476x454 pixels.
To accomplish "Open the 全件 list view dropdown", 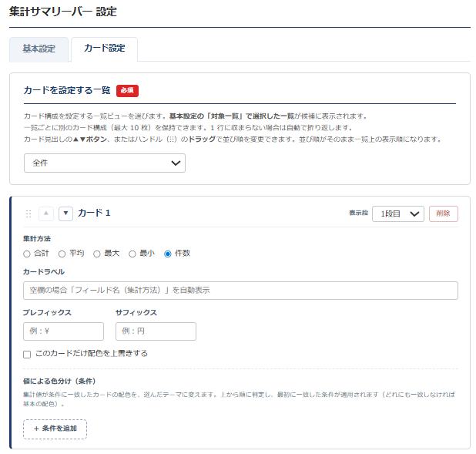I will click(x=105, y=163).
